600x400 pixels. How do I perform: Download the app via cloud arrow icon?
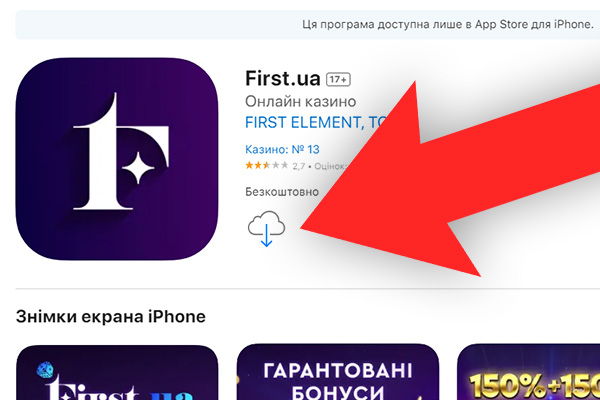point(266,229)
